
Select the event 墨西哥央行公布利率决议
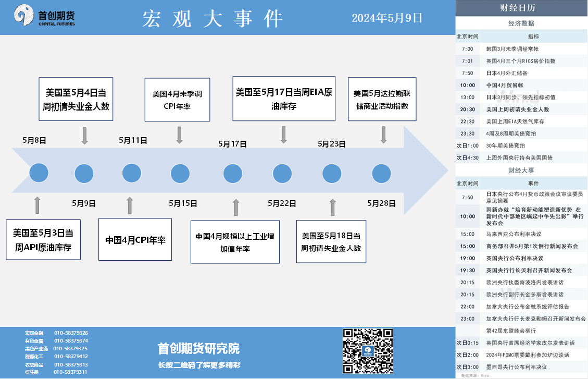tap(521, 367)
